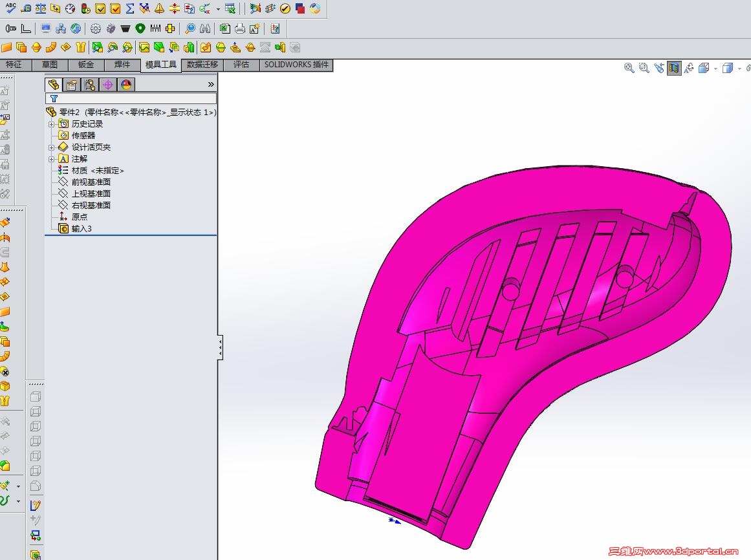Image resolution: width=751 pixels, height=560 pixels.
Task: Click Zoom to Fit in view toolbar
Action: [x=629, y=68]
